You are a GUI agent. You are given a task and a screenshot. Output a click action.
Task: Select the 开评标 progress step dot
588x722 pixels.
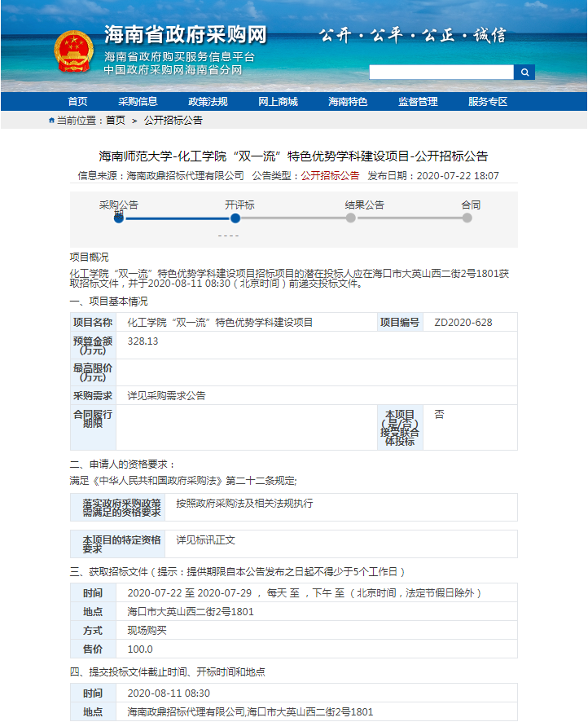coord(235,218)
